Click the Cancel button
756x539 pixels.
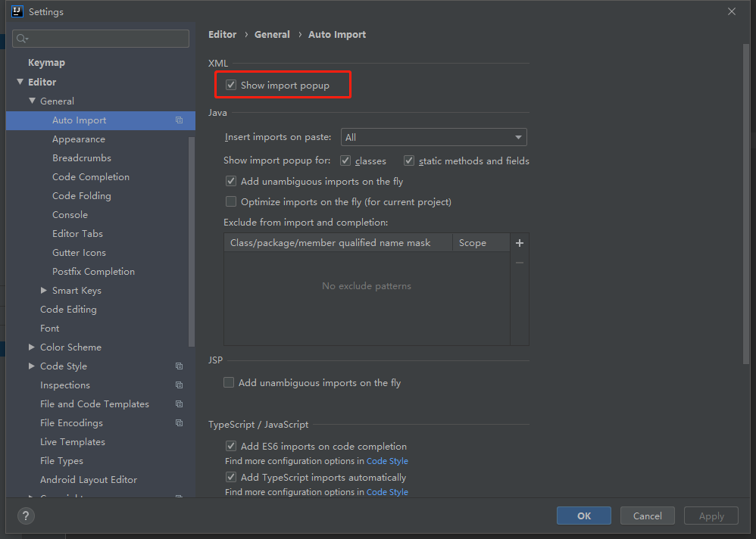(647, 516)
